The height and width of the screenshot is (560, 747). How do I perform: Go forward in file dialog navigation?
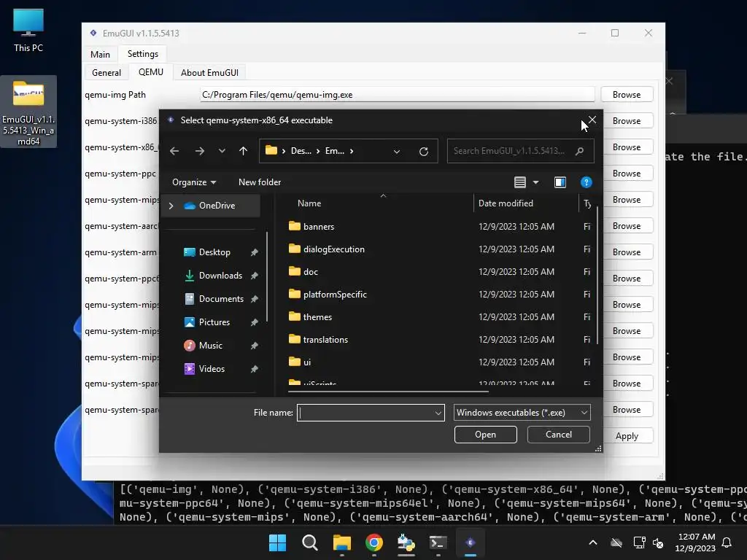[200, 151]
